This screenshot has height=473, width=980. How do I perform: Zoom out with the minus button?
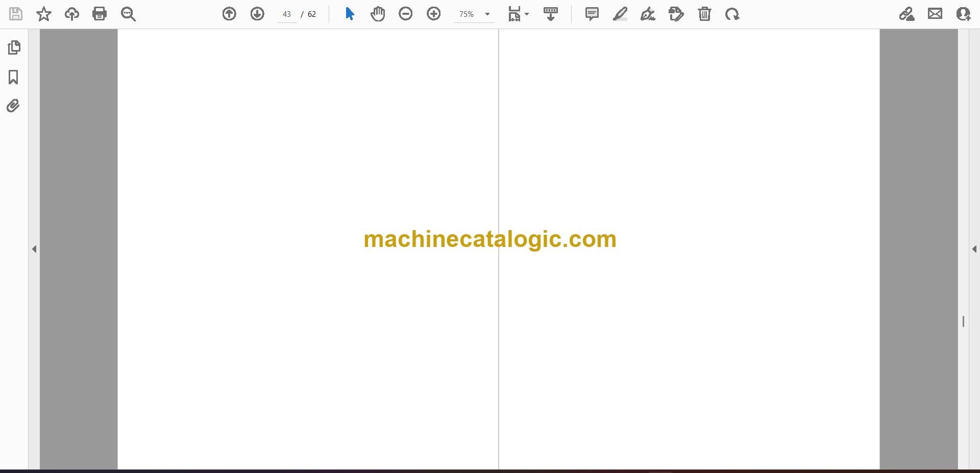(x=406, y=14)
